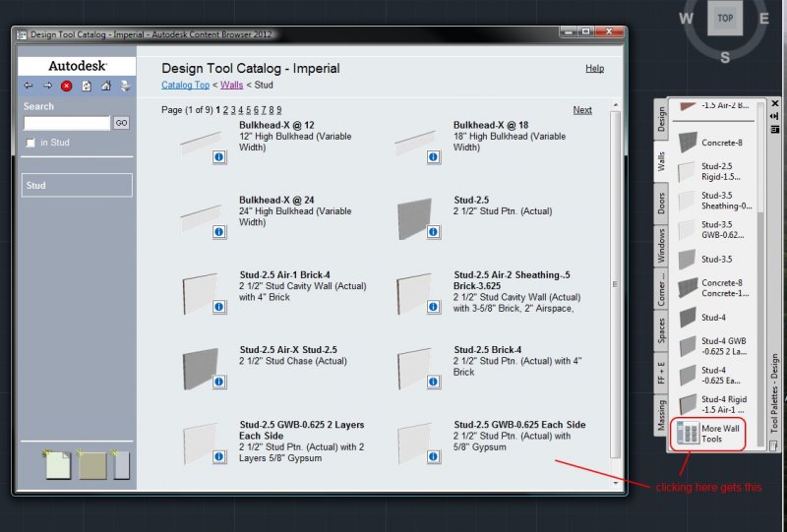Go to the Next page link
The height and width of the screenshot is (532, 787).
[x=582, y=110]
